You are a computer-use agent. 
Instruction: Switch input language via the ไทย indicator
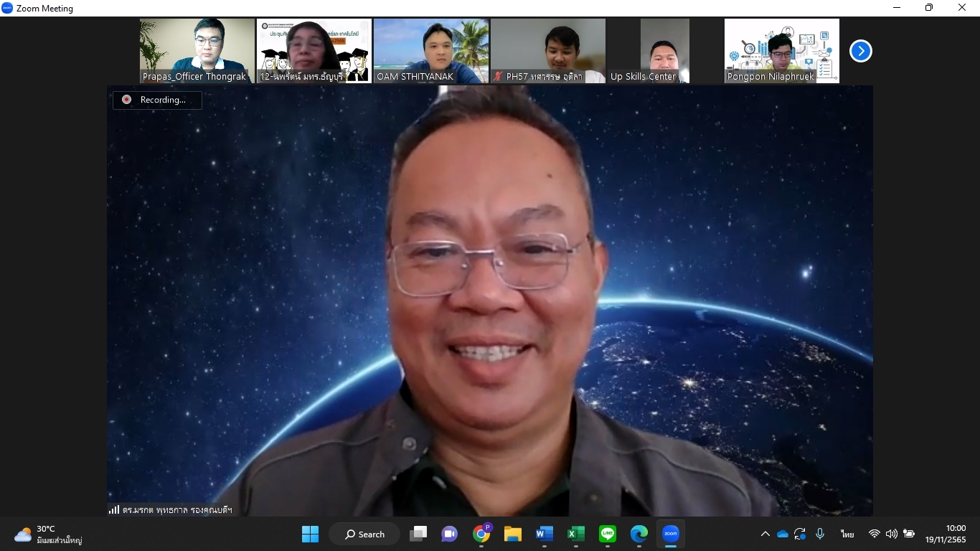pyautogui.click(x=848, y=534)
